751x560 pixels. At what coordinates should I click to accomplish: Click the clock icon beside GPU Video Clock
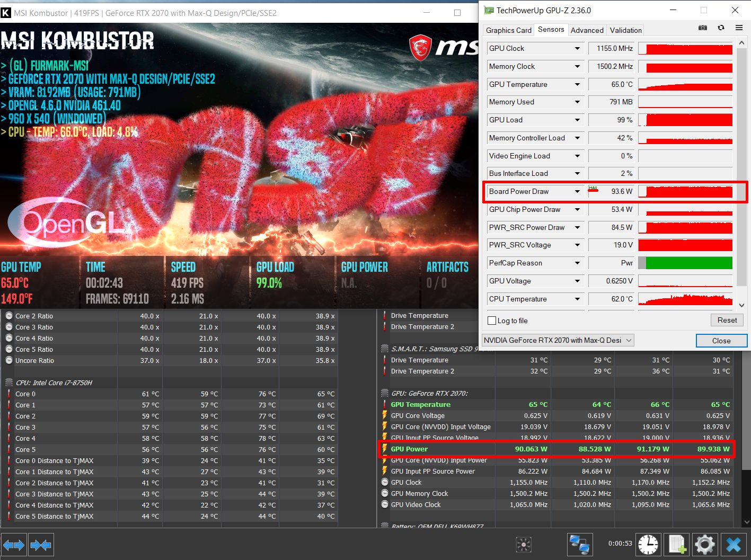[x=385, y=504]
